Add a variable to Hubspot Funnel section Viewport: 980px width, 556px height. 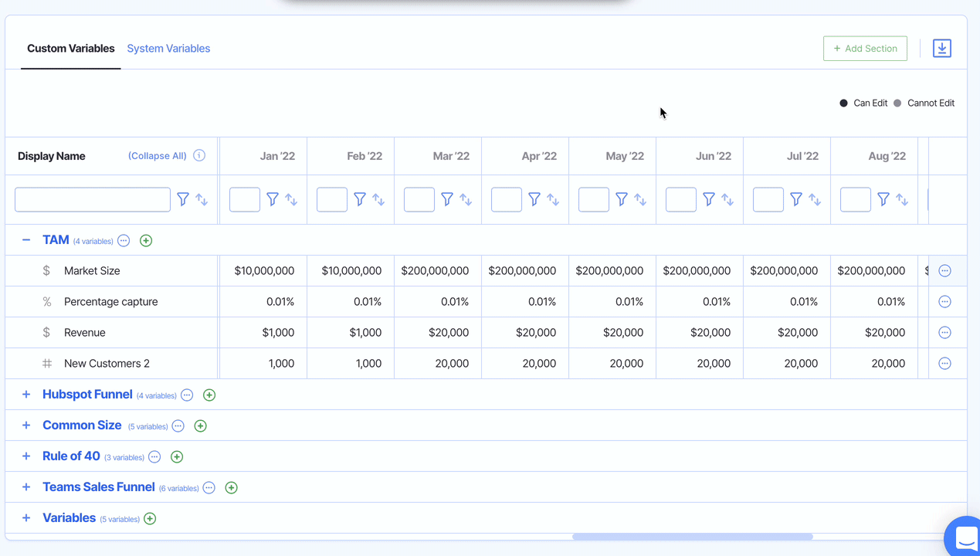click(x=209, y=395)
